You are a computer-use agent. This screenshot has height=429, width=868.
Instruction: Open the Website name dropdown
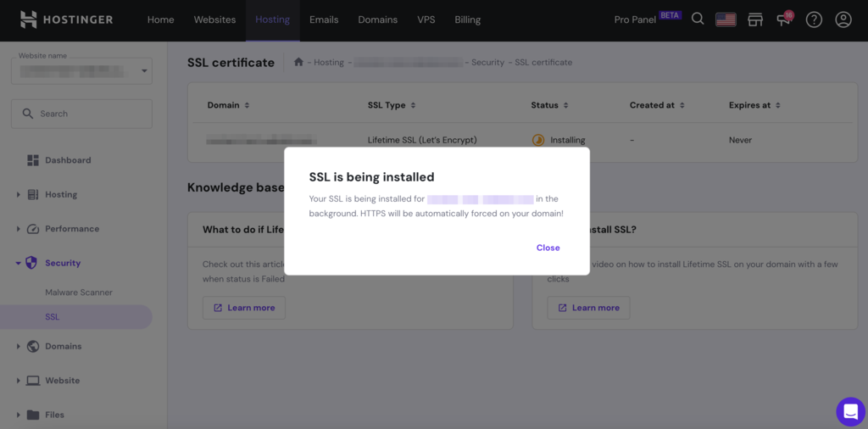point(81,71)
